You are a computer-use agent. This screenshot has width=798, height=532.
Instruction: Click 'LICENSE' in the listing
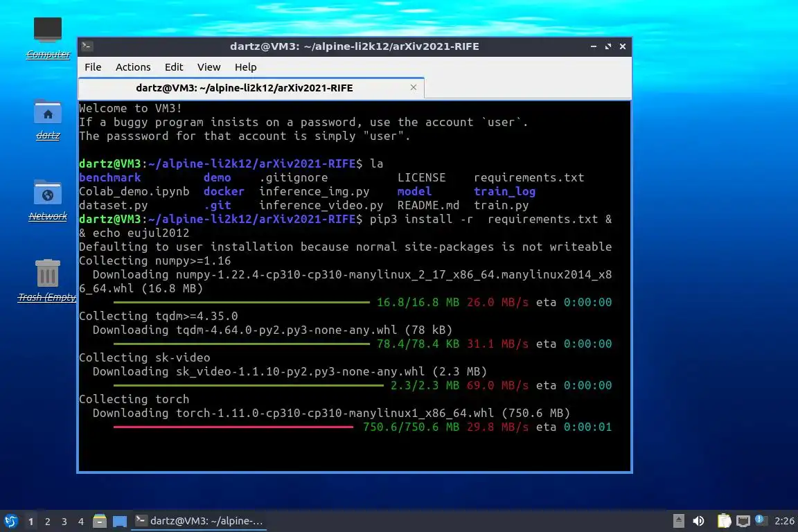point(421,177)
